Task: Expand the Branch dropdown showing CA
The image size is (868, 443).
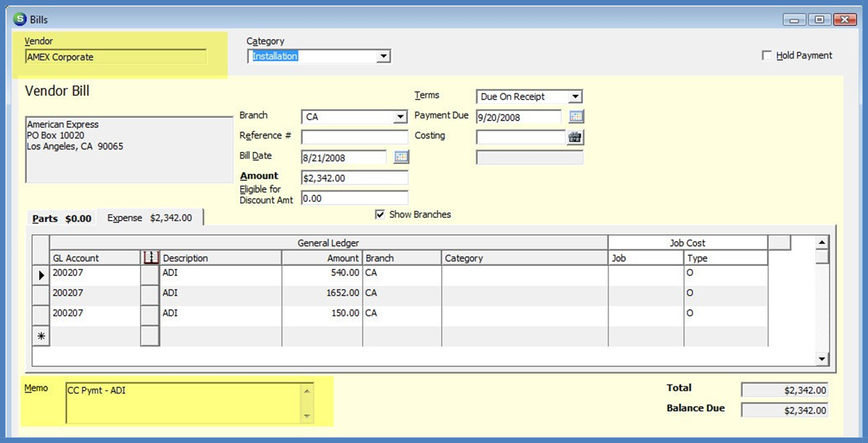Action: click(x=400, y=117)
